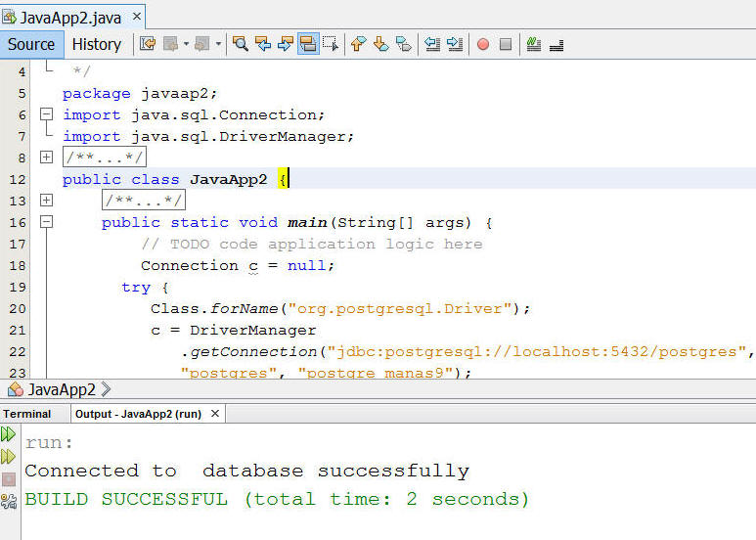Open the Back navigation dropdown arrow
Viewport: 756px width, 540px height.
(x=186, y=44)
